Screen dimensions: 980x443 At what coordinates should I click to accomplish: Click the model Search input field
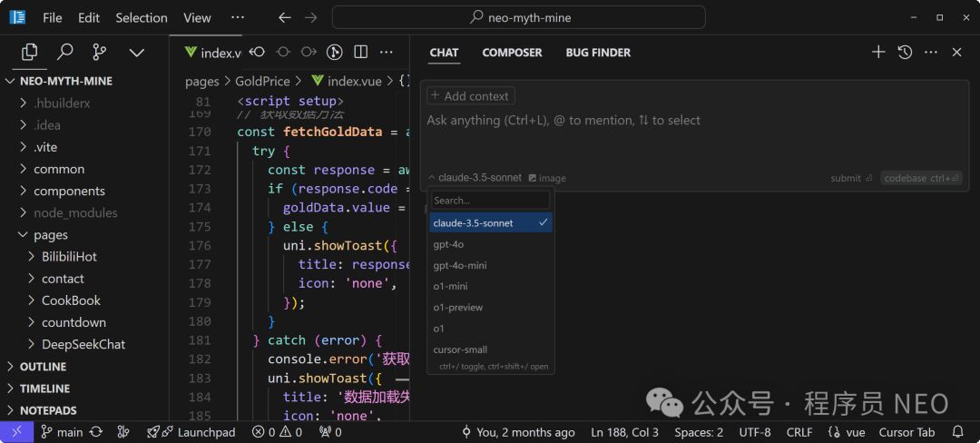(x=490, y=200)
